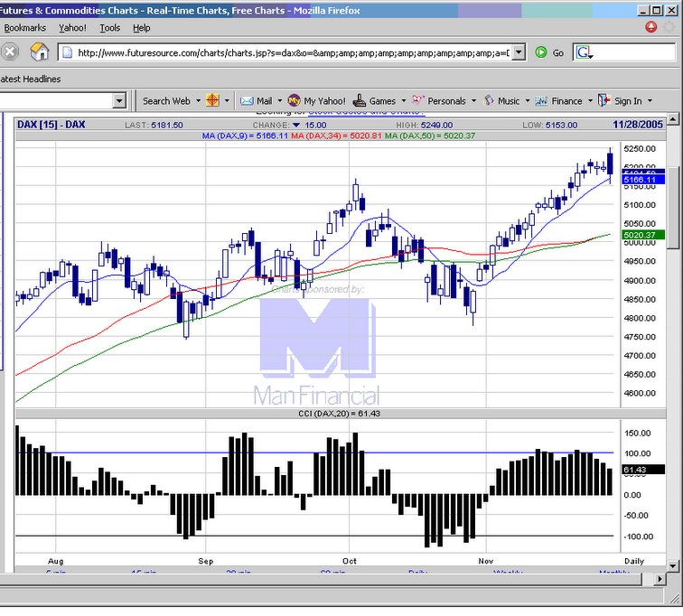Click the LAST: 5181.50 value
The width and height of the screenshot is (683, 616).
154,126
